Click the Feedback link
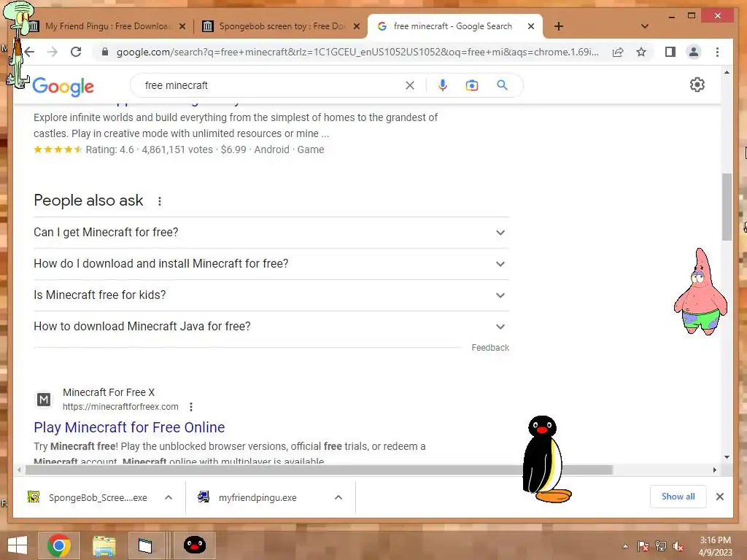Screen dimensions: 747x560 (490, 348)
